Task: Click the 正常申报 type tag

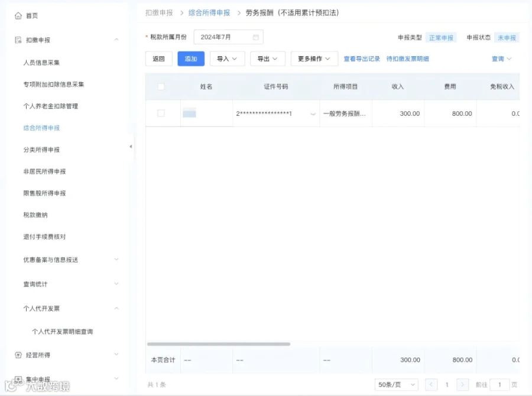Action: coord(441,38)
